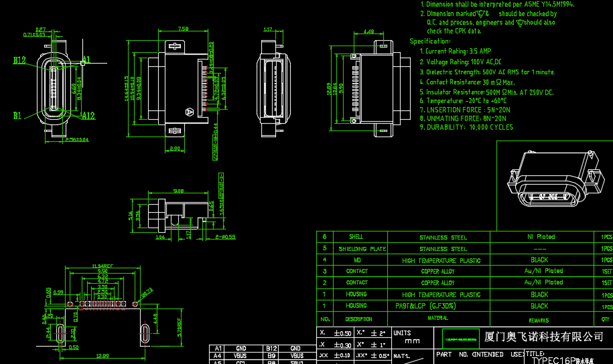Click the Chinese company name in title block

(543, 335)
